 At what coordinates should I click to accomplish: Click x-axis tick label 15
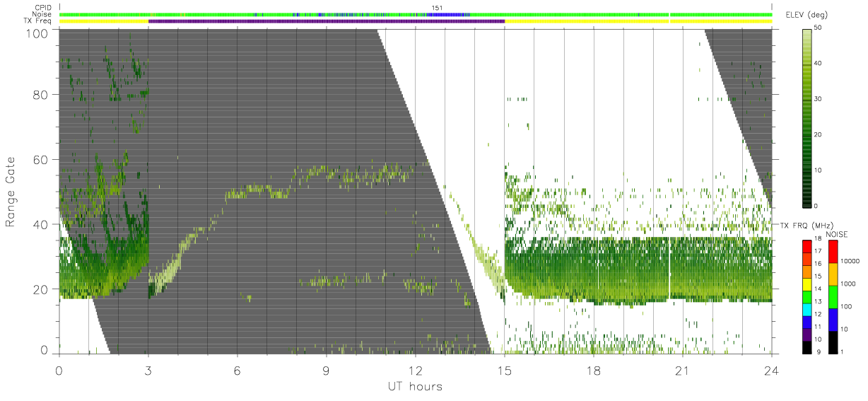505,370
